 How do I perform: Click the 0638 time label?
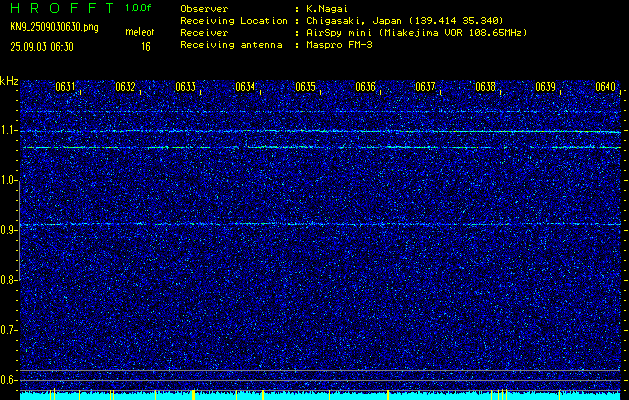(485, 87)
